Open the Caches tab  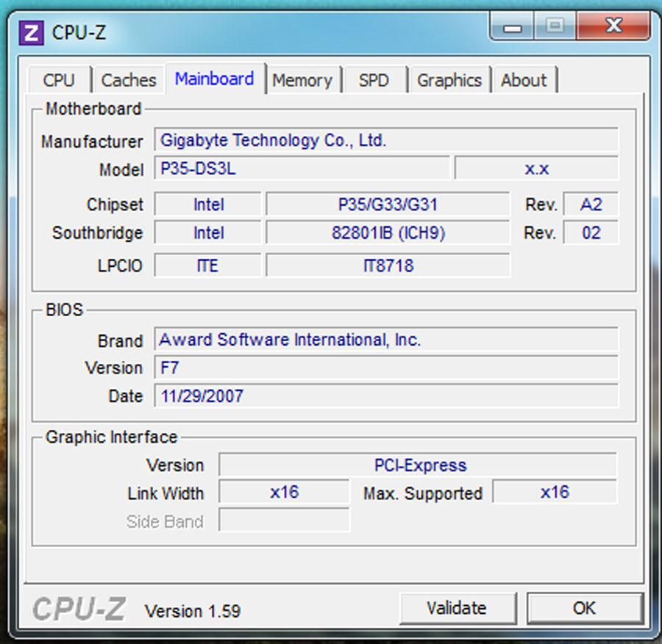click(129, 79)
